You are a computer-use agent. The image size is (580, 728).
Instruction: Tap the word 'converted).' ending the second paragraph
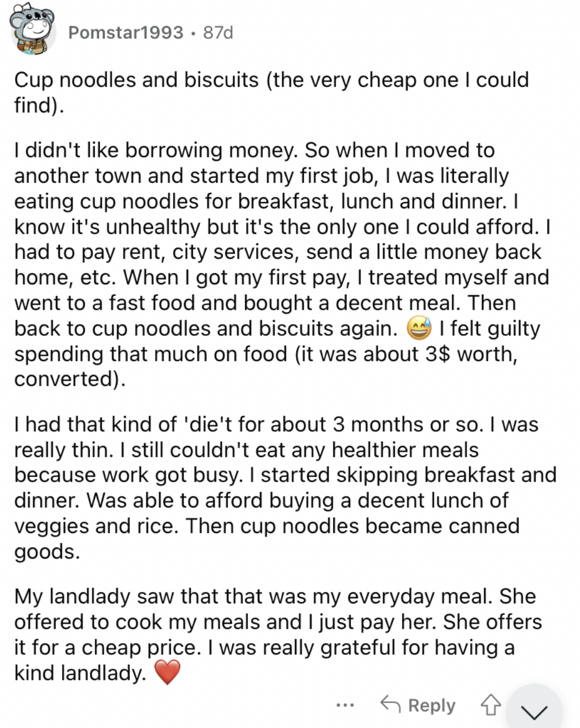click(x=70, y=379)
